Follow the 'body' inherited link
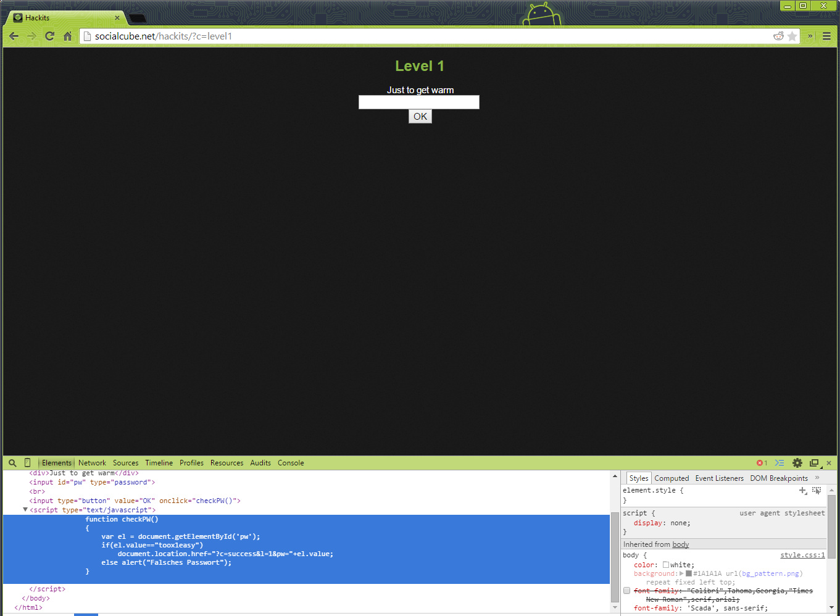840x616 pixels. 681,544
